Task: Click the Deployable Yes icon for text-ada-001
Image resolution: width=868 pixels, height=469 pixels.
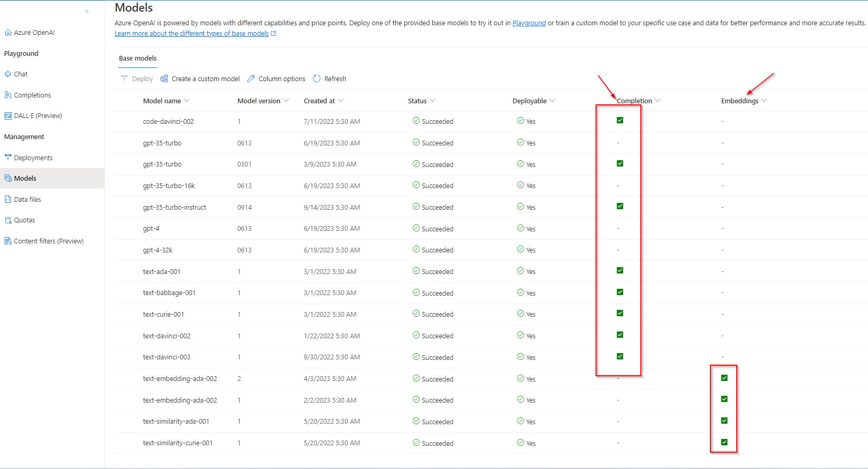Action: pyautogui.click(x=521, y=271)
